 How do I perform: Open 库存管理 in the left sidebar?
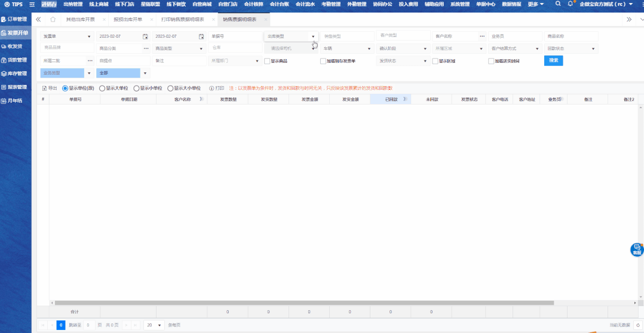tap(16, 74)
